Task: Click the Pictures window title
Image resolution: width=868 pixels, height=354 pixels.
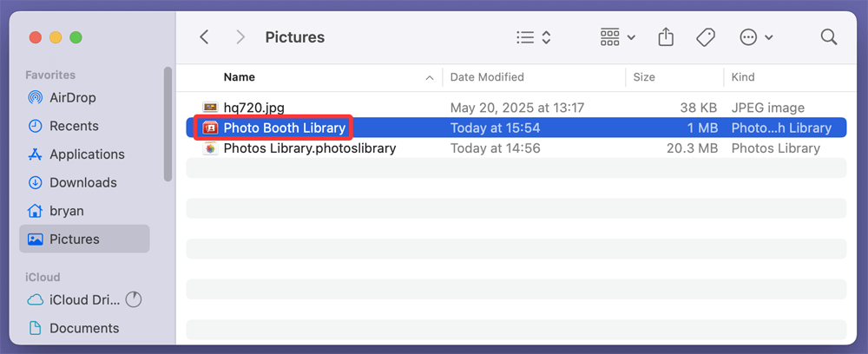Action: [x=294, y=37]
